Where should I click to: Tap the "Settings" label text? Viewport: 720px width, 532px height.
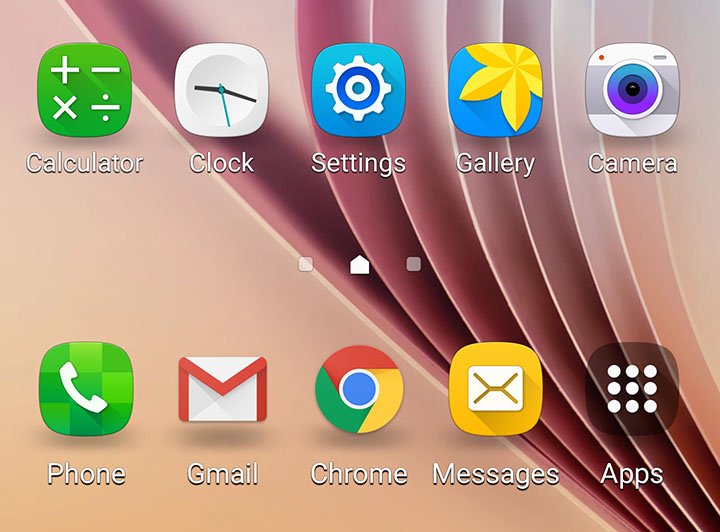click(x=359, y=164)
